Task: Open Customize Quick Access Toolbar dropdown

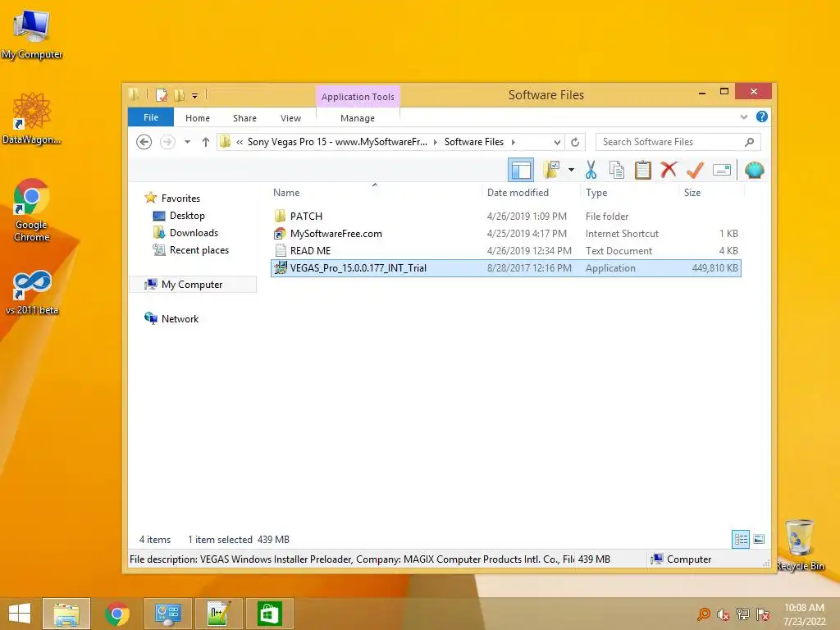Action: point(195,96)
